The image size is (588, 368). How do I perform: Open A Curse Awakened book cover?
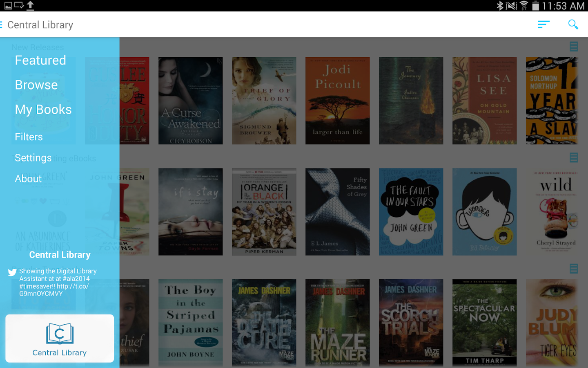pyautogui.click(x=191, y=101)
